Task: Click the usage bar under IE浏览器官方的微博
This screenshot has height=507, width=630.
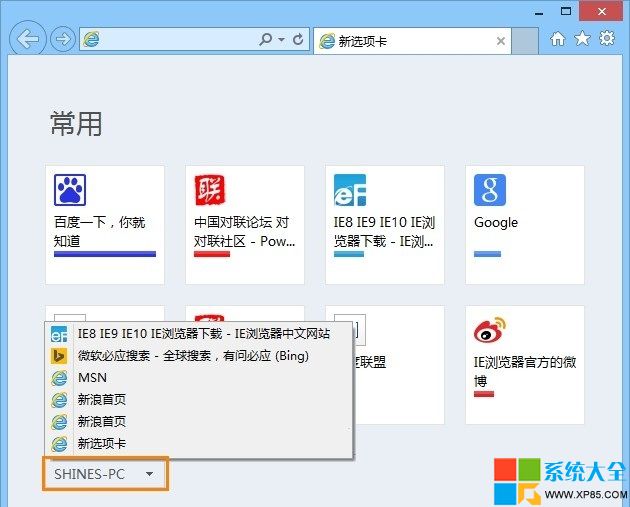Action: point(484,394)
